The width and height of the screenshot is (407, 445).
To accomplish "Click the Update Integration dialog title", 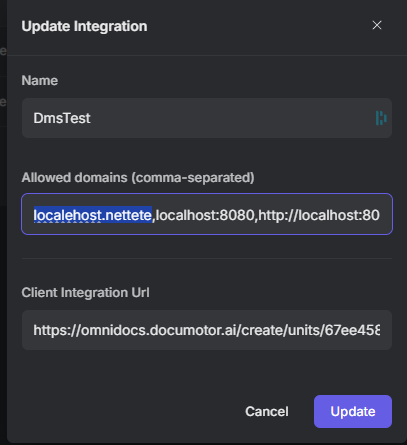I will 84,26.
